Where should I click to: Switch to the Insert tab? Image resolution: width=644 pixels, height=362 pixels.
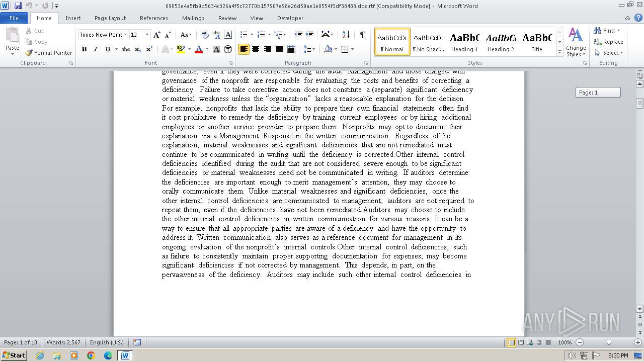(x=73, y=18)
